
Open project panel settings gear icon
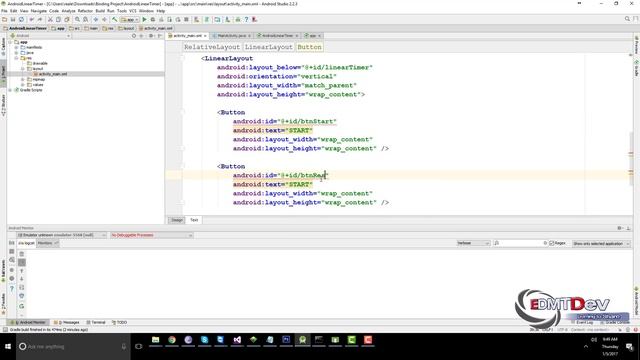coord(151,36)
